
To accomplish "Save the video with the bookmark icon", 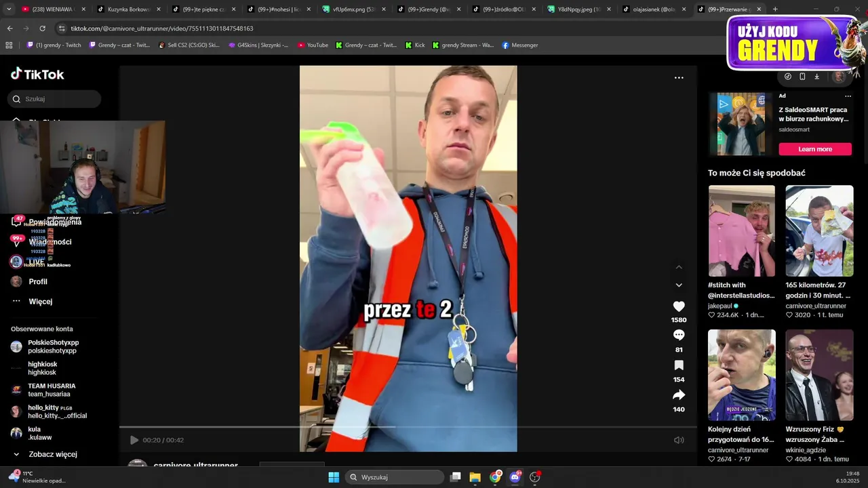I will click(678, 365).
